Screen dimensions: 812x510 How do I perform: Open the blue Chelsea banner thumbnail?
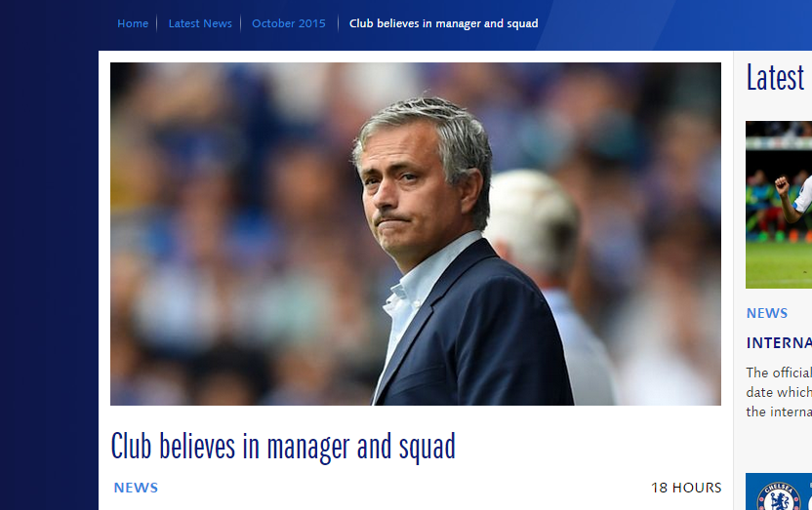pos(779,491)
